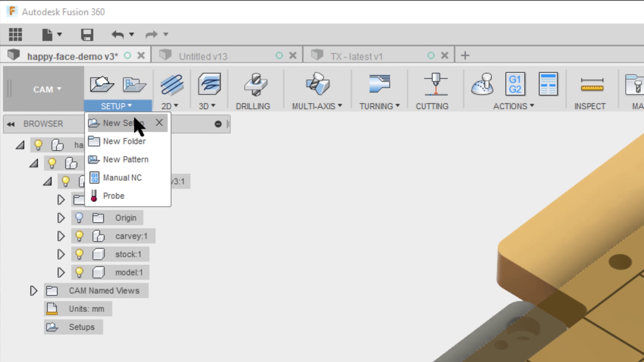Expand the Setups browser tree item
Image resolution: width=644 pixels, height=362 pixels.
point(34,327)
